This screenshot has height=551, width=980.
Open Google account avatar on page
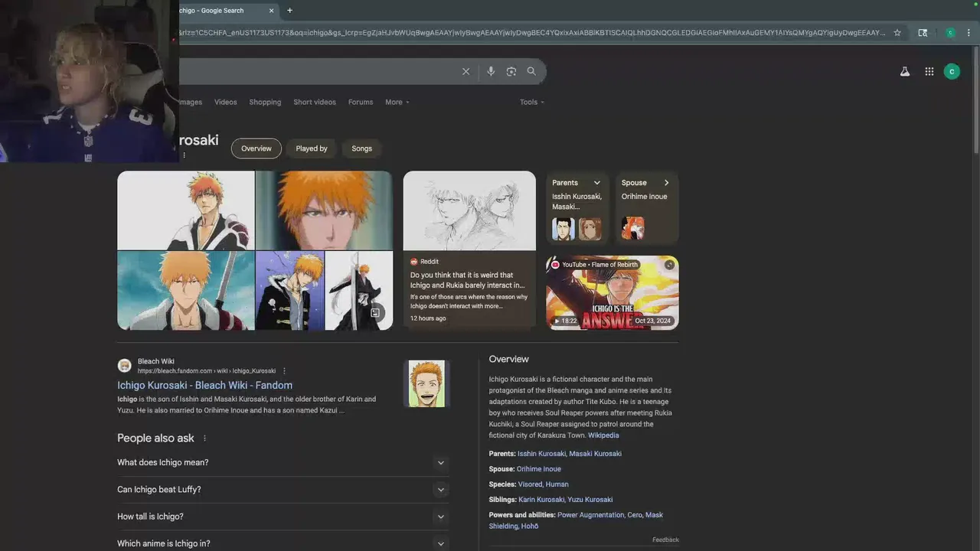click(x=952, y=71)
